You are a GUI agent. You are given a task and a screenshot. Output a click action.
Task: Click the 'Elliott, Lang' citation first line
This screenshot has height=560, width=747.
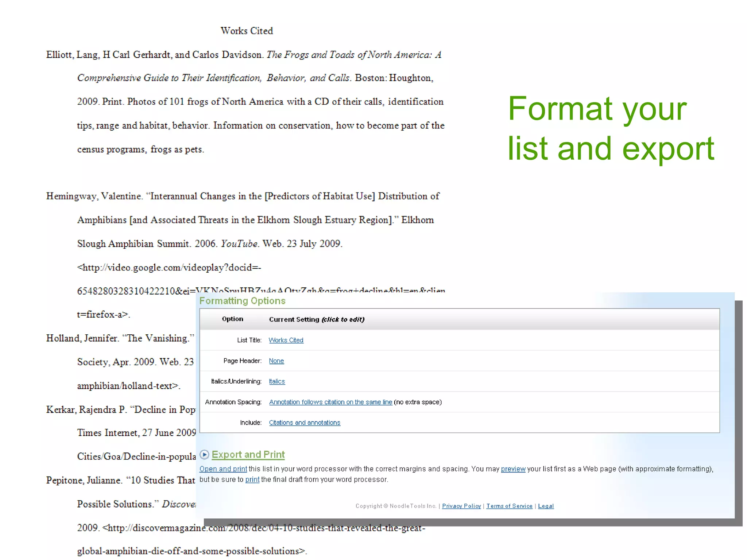click(244, 55)
